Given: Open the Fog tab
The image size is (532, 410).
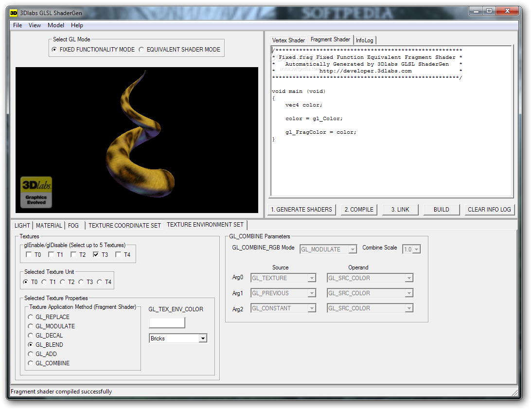Looking at the screenshot, I should 73,226.
